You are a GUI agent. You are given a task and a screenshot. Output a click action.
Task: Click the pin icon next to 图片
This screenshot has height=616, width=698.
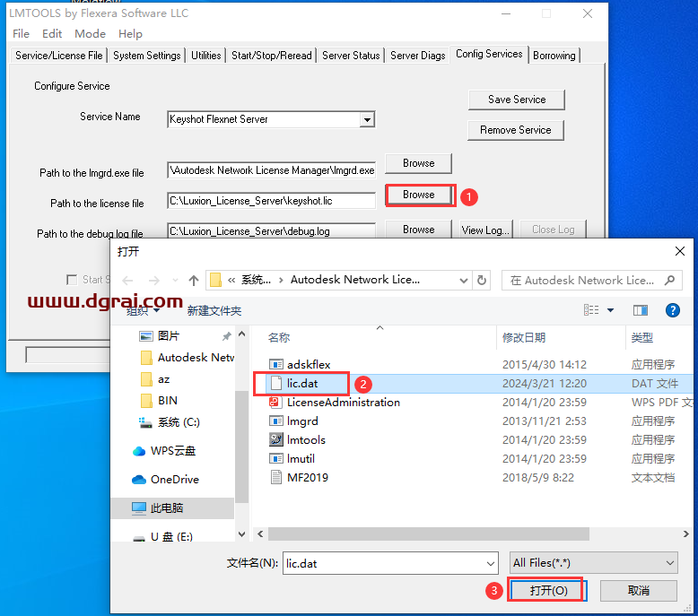pyautogui.click(x=227, y=336)
